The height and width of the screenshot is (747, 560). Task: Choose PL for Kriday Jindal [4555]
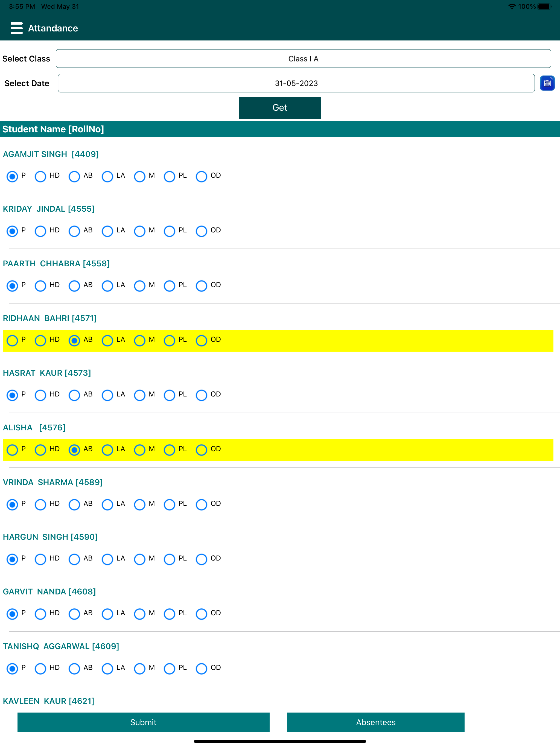click(x=169, y=231)
